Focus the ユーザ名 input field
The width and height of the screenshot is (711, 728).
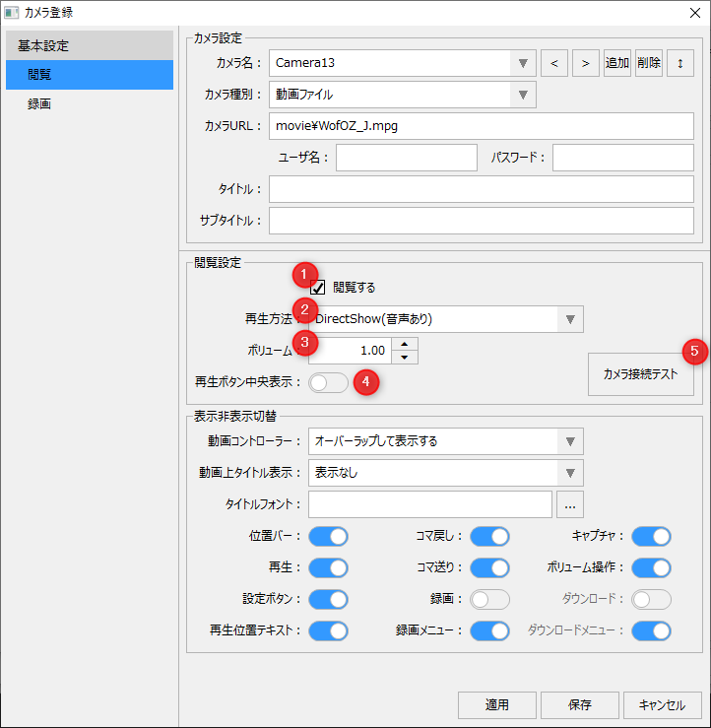[407, 158]
